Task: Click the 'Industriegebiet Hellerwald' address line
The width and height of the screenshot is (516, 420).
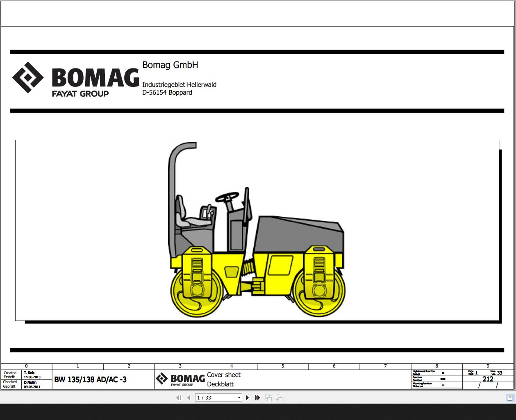Action: 179,84
